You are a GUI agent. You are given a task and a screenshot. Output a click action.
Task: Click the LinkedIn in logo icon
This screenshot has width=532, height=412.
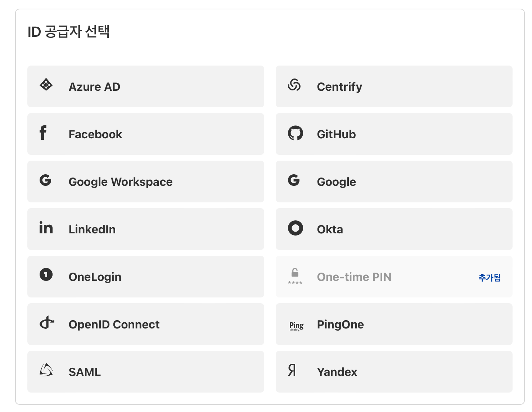46,228
